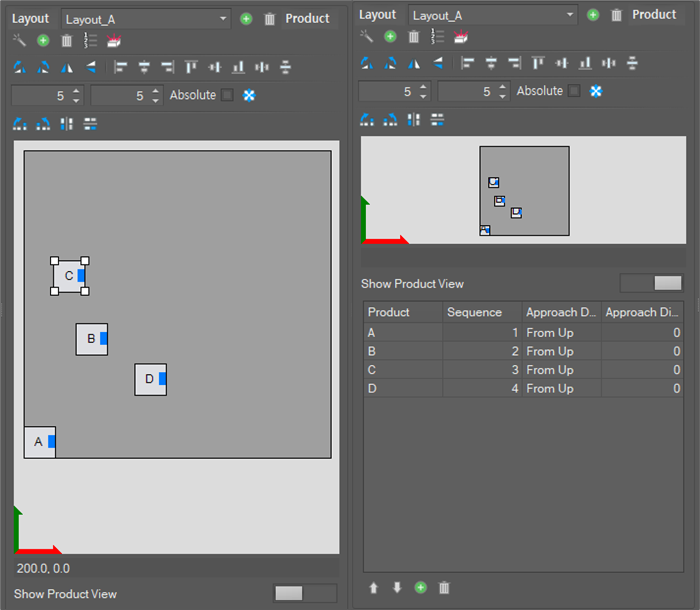Click From Up approach cell for product C
700x610 pixels.
pos(561,370)
